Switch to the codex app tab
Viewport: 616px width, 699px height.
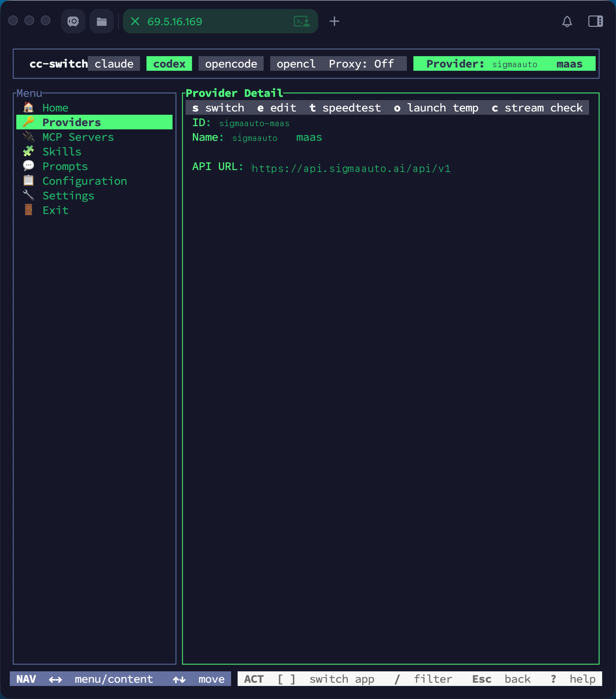(x=169, y=64)
